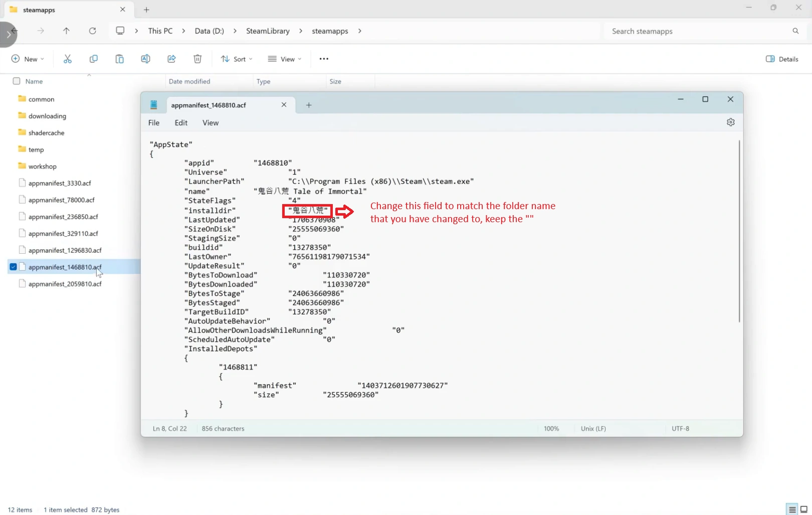The height and width of the screenshot is (515, 812).
Task: Go forward with the Explorer forward arrow
Action: [41, 31]
